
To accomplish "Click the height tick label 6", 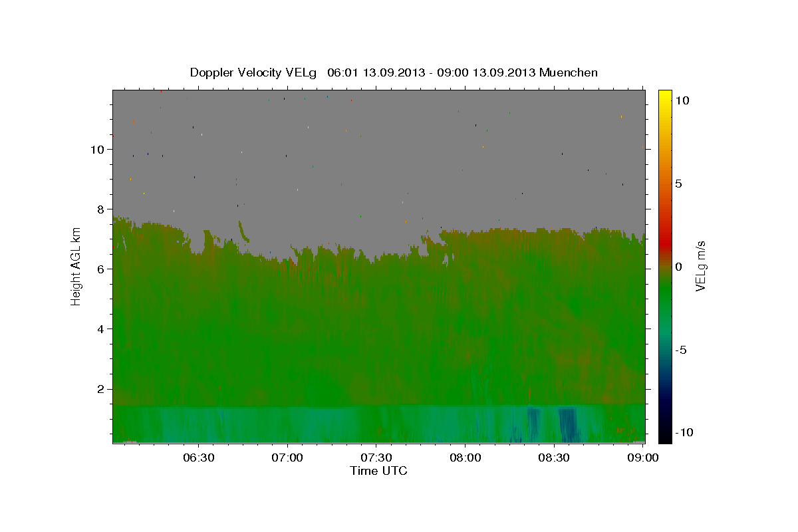I will click(101, 269).
